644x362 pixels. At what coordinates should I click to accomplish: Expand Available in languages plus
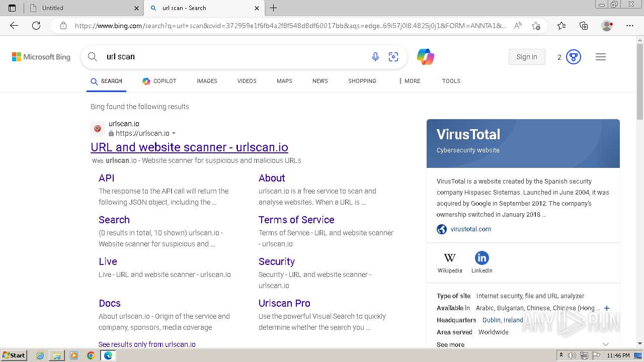(607, 308)
